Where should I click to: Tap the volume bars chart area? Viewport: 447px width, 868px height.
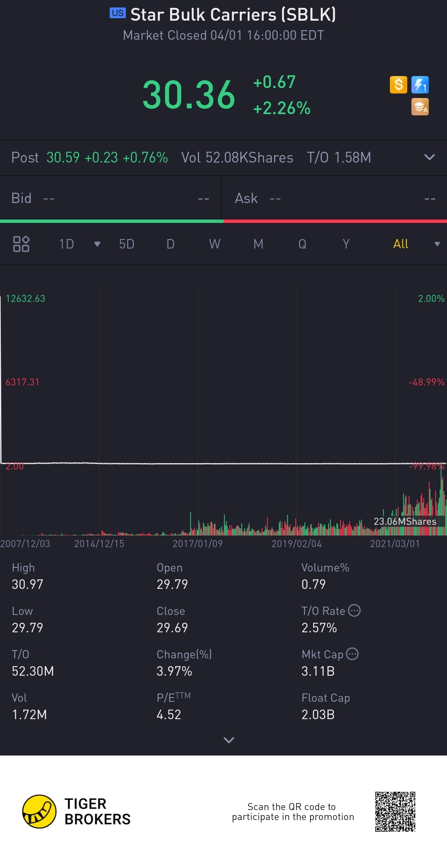click(x=223, y=500)
